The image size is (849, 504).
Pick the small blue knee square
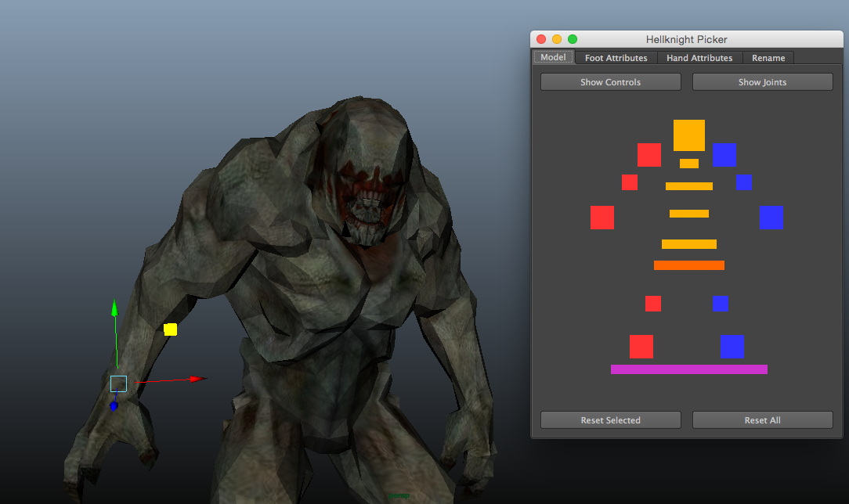tap(720, 304)
